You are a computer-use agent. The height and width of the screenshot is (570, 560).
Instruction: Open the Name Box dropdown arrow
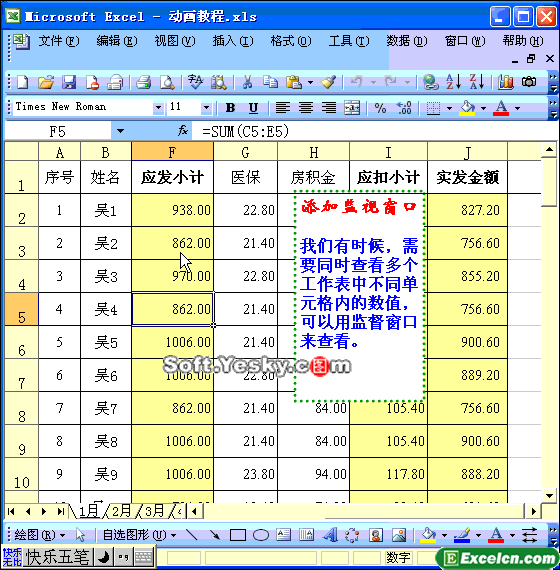click(x=120, y=131)
